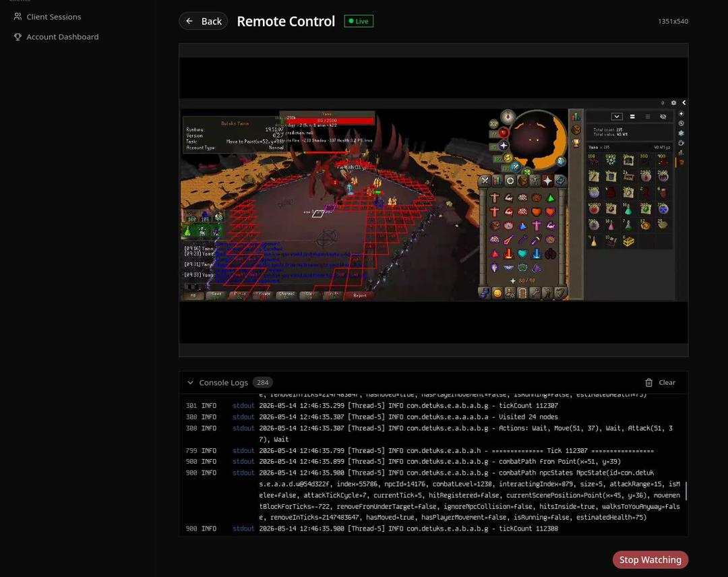Select the Trade chat tab
Image resolution: width=728 pixels, height=577 pixels.
[334, 295]
